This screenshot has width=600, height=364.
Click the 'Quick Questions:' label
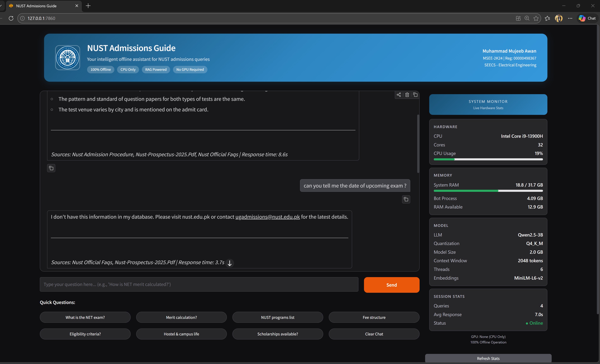(58, 302)
